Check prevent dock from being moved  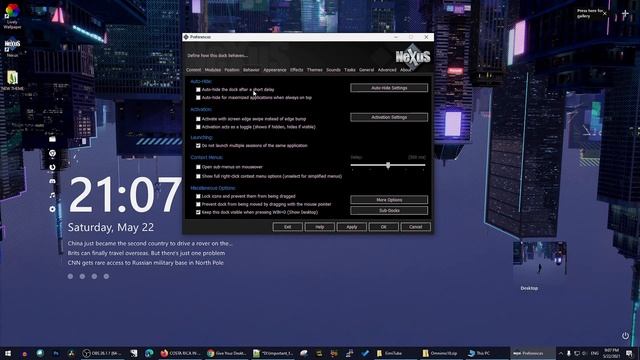(x=198, y=204)
